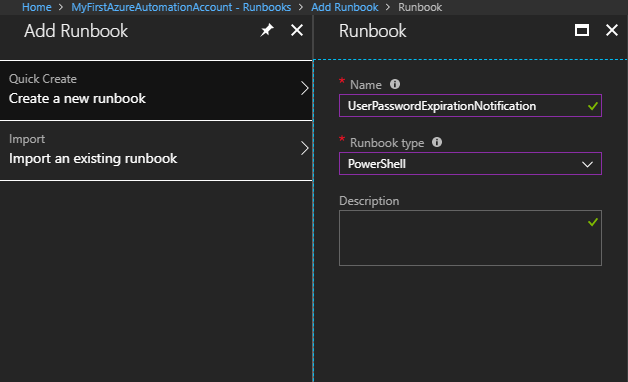Pin the Add Runbook blade

(x=267, y=30)
